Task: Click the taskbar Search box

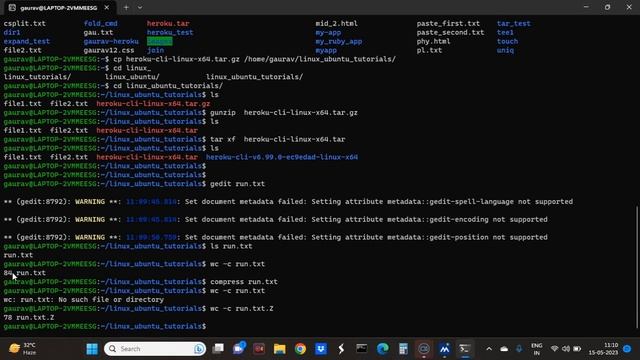Action: (x=155, y=349)
